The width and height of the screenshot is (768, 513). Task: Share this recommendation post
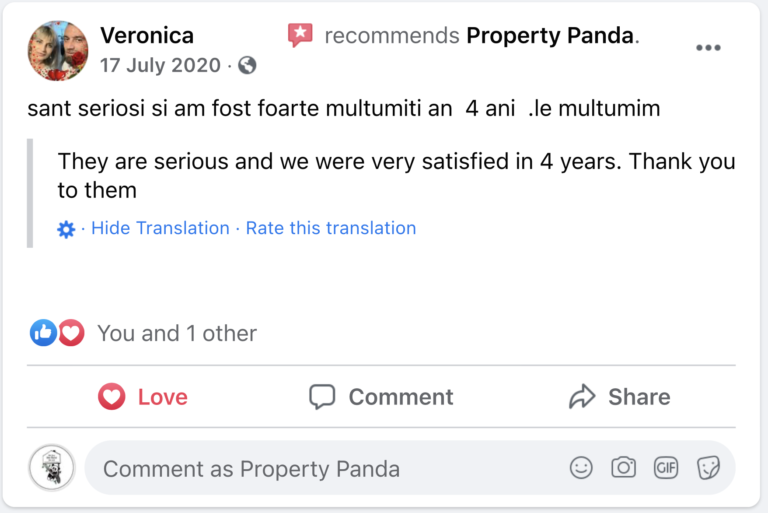[619, 397]
